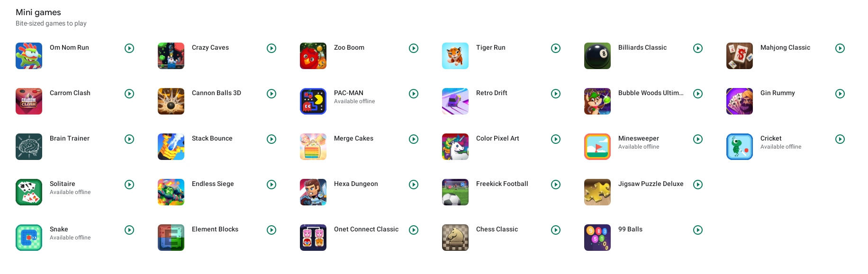Click the Hexa Dungeon title text
This screenshot has height=274, width=868.
356,184
